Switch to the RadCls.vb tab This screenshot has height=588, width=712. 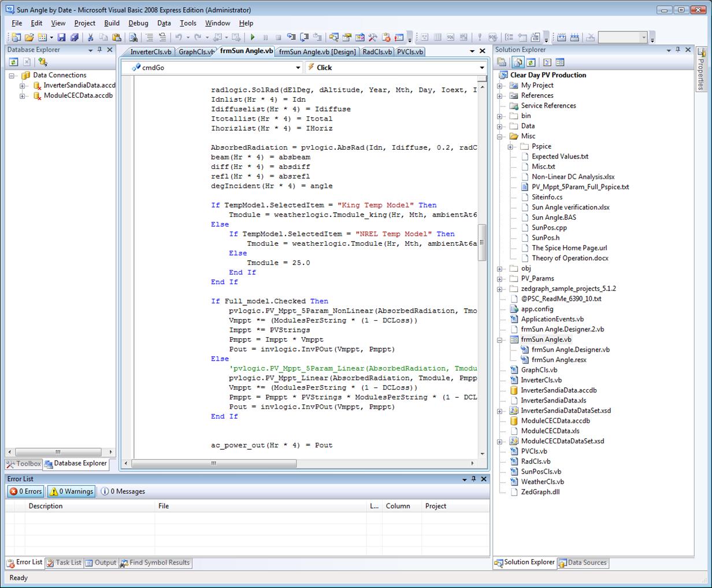(377, 52)
